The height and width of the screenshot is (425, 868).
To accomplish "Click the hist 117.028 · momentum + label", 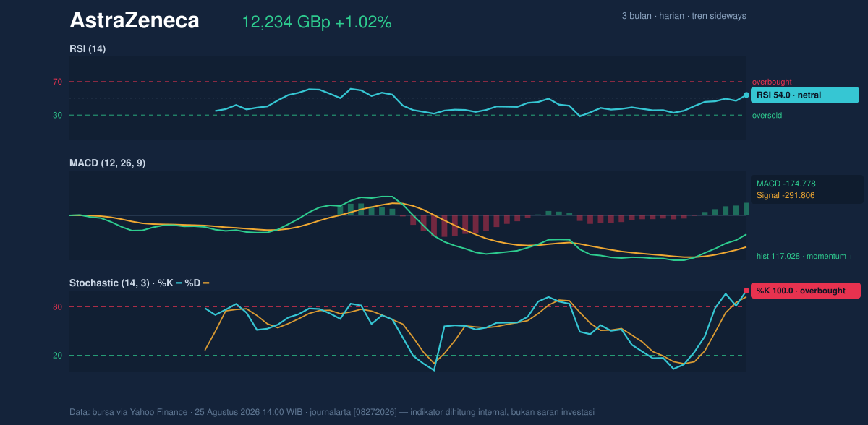I will (804, 256).
